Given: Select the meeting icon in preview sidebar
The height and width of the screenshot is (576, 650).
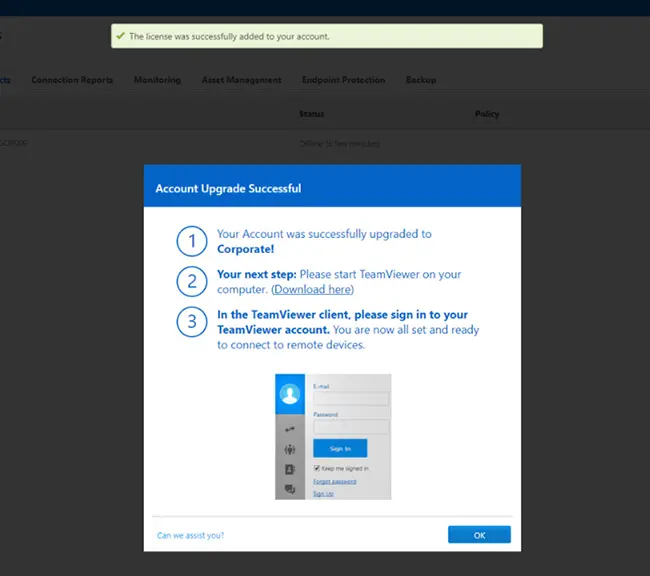Looking at the screenshot, I should click(290, 449).
